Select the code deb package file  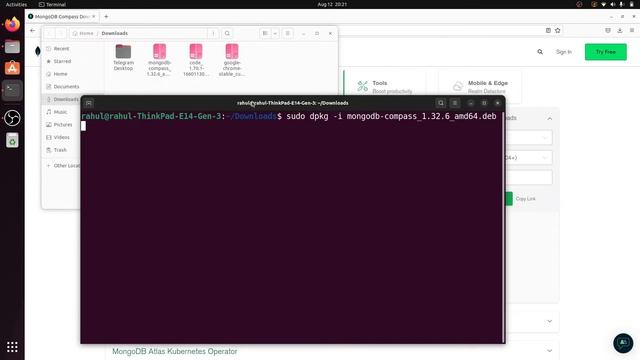tap(196, 60)
